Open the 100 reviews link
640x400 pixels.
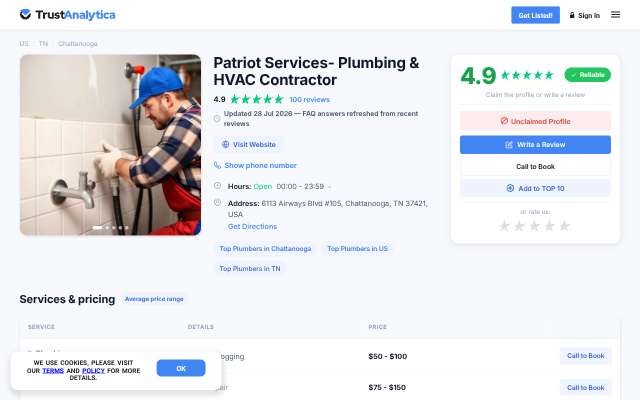[309, 99]
